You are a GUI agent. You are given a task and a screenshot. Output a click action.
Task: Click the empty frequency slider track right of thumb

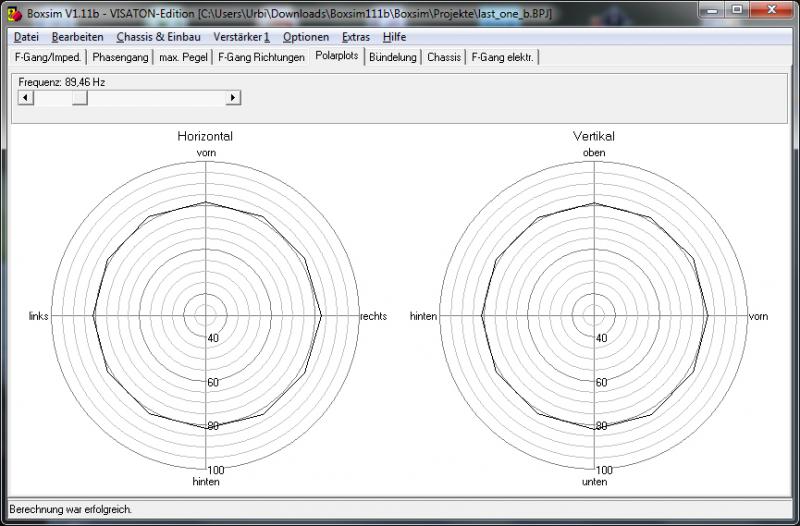tap(155, 97)
